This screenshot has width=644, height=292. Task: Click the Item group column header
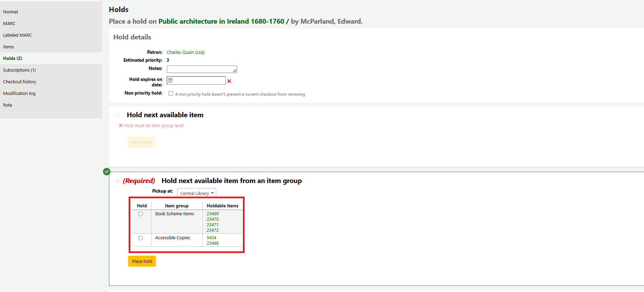point(177,206)
